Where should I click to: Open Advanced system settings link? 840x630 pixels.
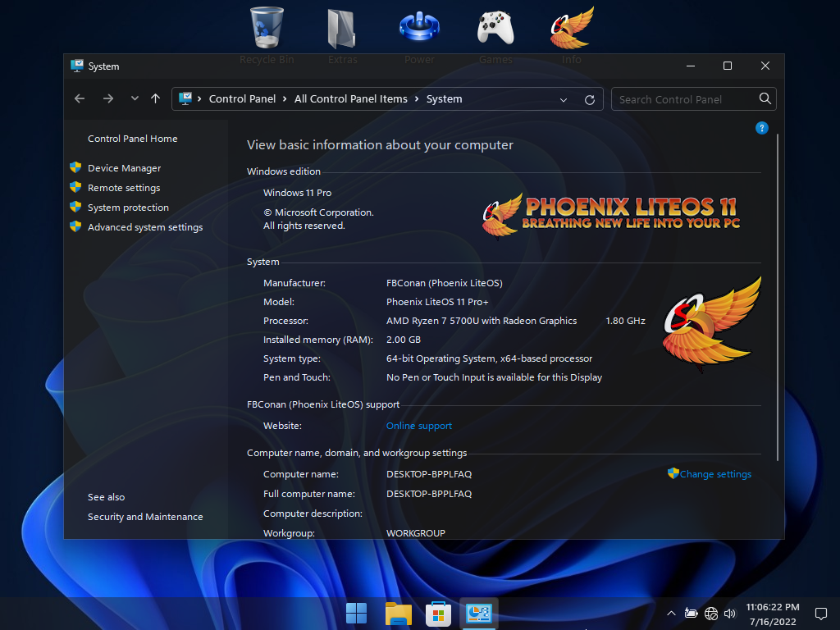click(x=145, y=227)
